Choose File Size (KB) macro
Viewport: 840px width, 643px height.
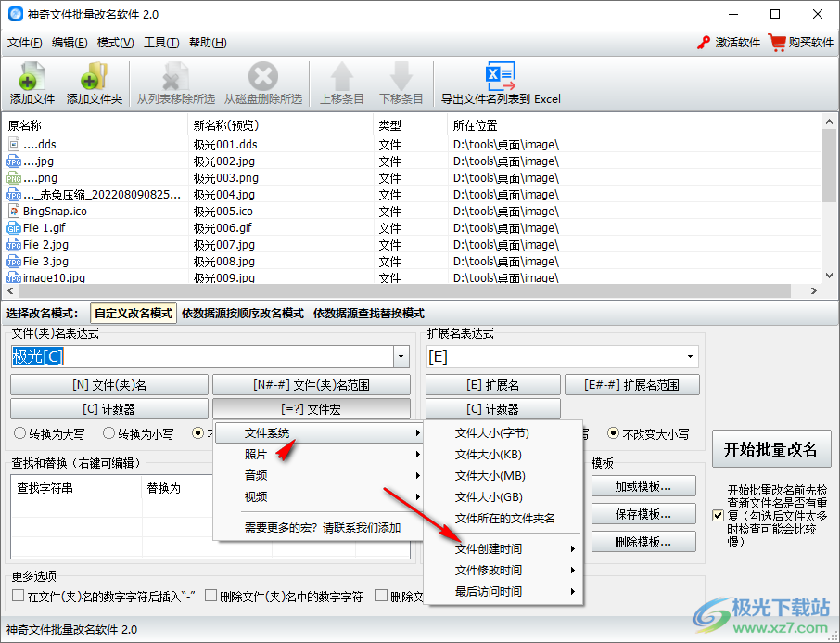[503, 455]
